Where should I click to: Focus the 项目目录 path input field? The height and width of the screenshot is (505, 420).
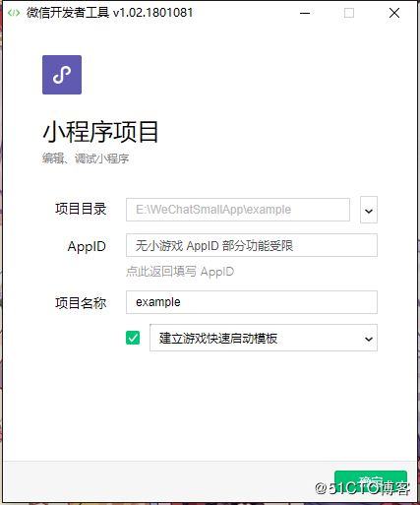pos(238,210)
